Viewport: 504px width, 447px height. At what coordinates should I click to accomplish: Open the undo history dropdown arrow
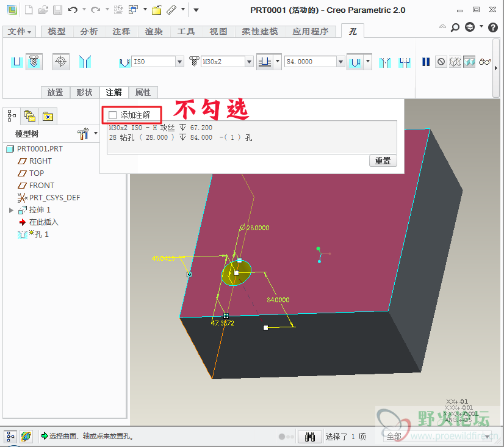pyautogui.click(x=84, y=9)
